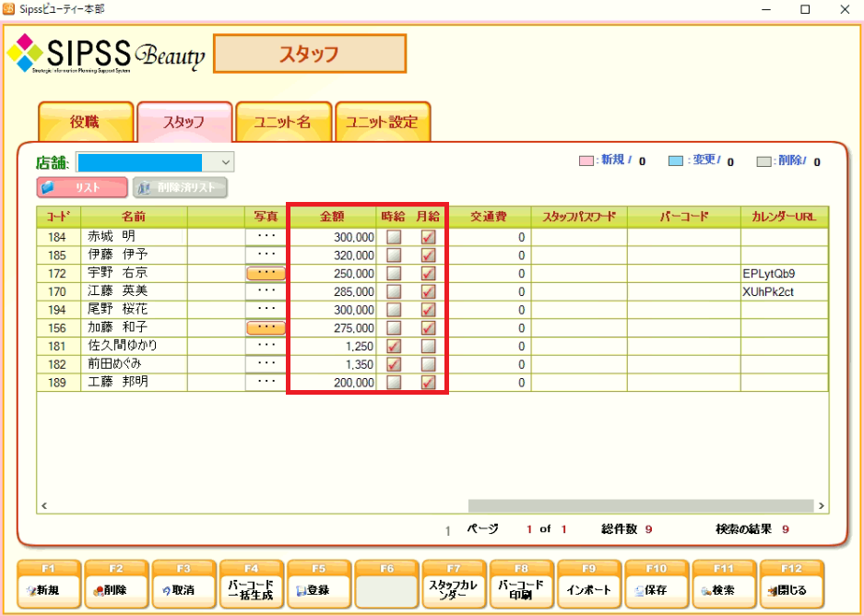Open orange photo button for 宇野 右京

266,273
